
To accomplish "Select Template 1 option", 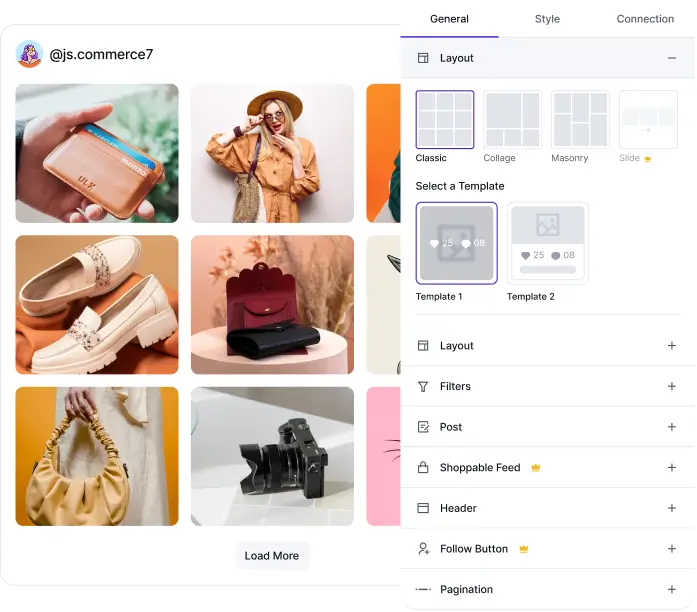I will pos(456,243).
